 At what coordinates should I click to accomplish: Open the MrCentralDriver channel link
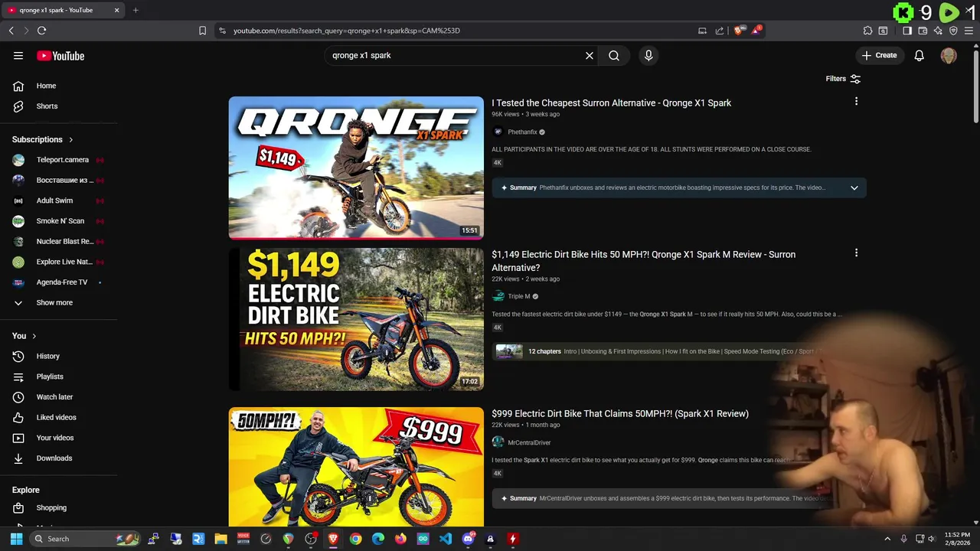click(x=529, y=442)
